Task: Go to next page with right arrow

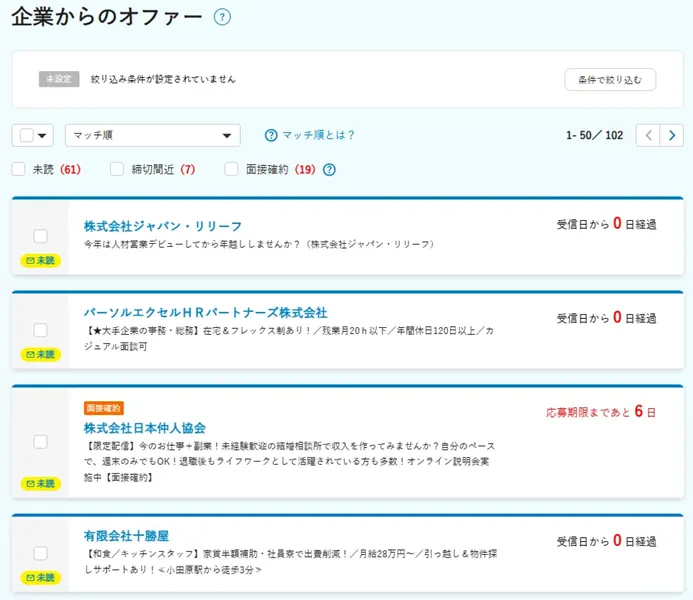Action: [672, 135]
